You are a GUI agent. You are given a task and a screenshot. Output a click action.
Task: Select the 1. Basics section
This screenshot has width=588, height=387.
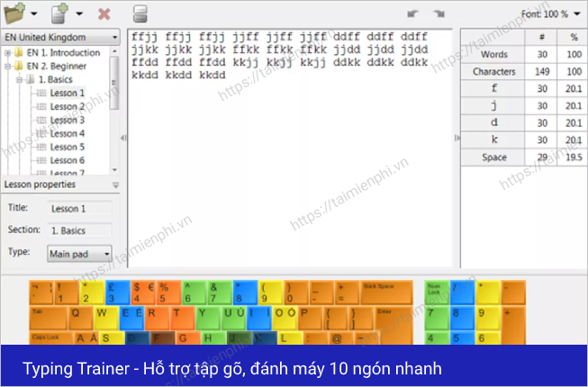tap(56, 80)
